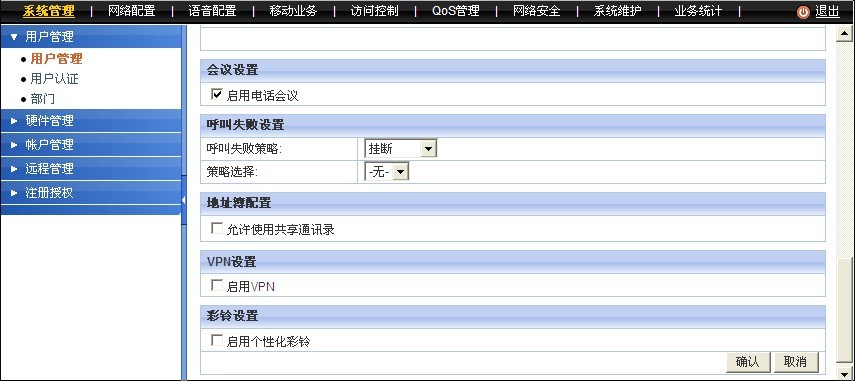This screenshot has height=381, width=855.
Task: Open the QoS管理 menu tab
Action: pyautogui.click(x=455, y=11)
